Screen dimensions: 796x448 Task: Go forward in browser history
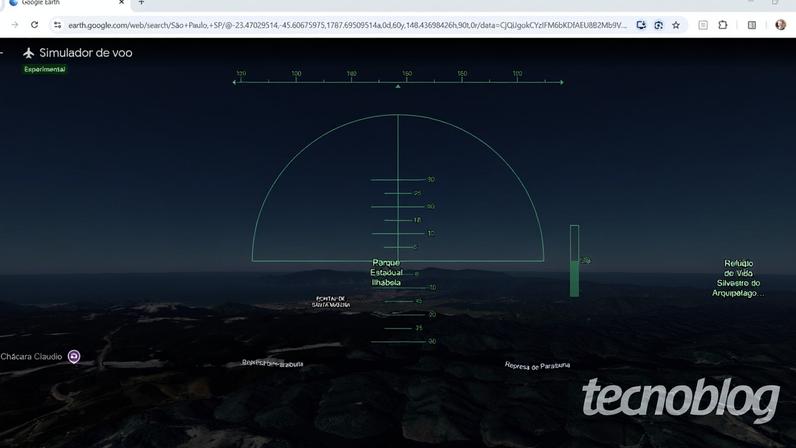pos(15,24)
